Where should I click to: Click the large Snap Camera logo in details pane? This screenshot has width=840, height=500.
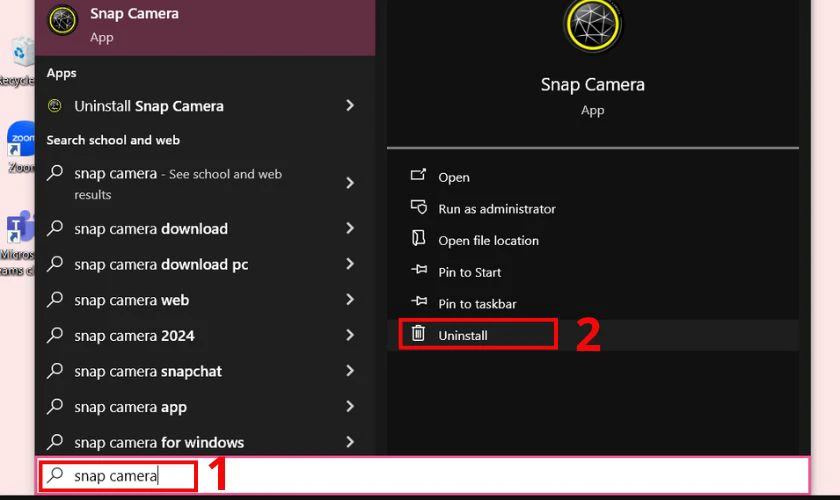pos(592,24)
